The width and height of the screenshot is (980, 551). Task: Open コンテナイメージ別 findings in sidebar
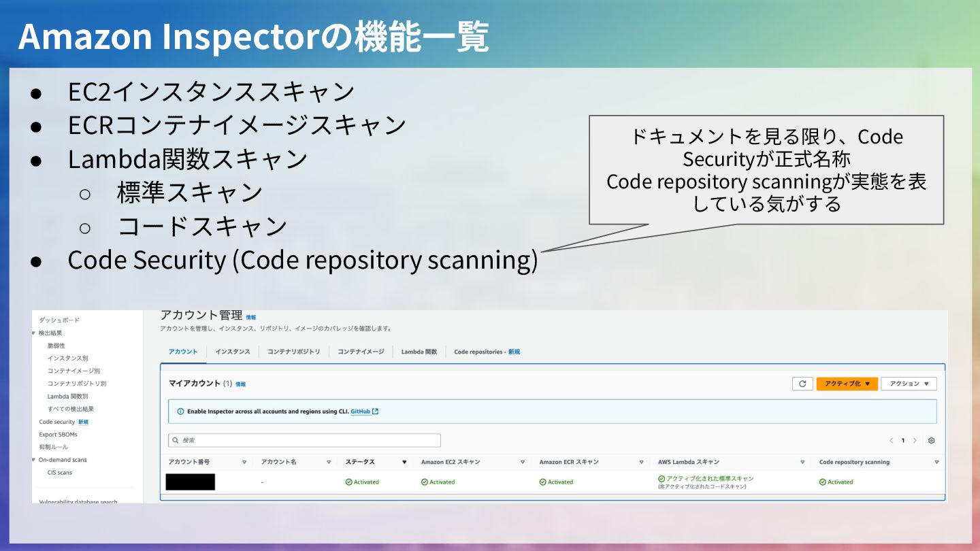pyautogui.click(x=73, y=371)
